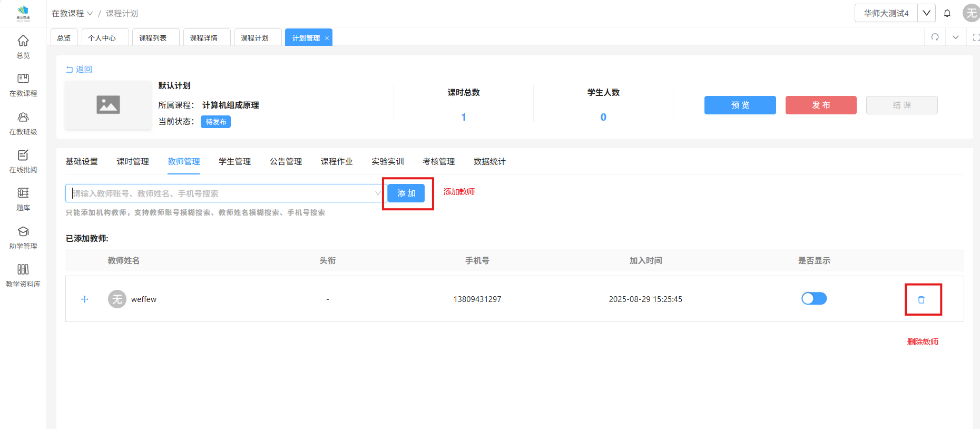
Task: Switch to the 课时管理 tab
Action: pos(133,161)
